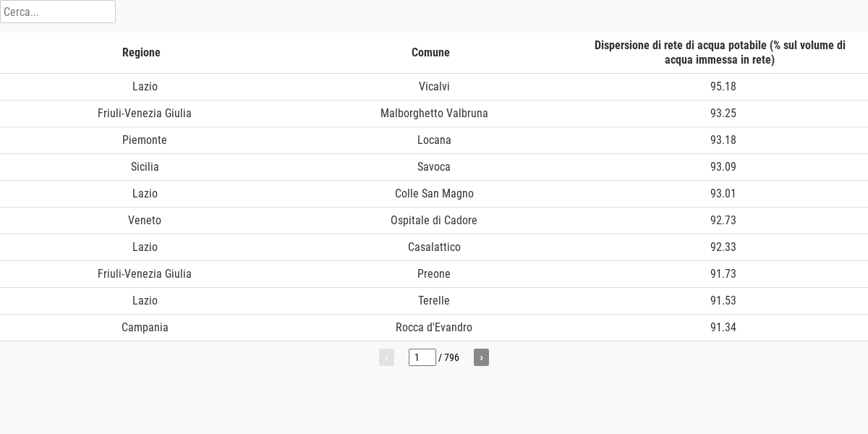Click the Campania region cell
868x434 pixels.
(x=145, y=328)
